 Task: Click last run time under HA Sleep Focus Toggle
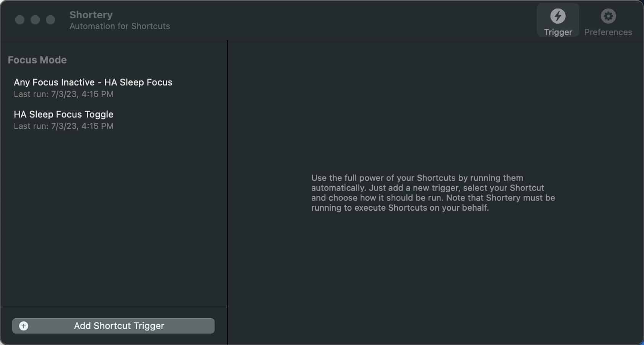(63, 126)
